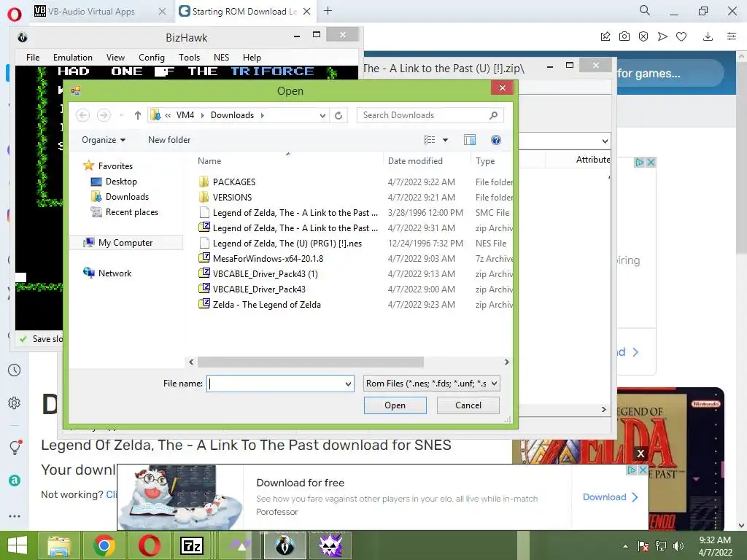747x560 pixels.
Task: Expand the Downloads breadcrumb chevron
Action: [262, 115]
